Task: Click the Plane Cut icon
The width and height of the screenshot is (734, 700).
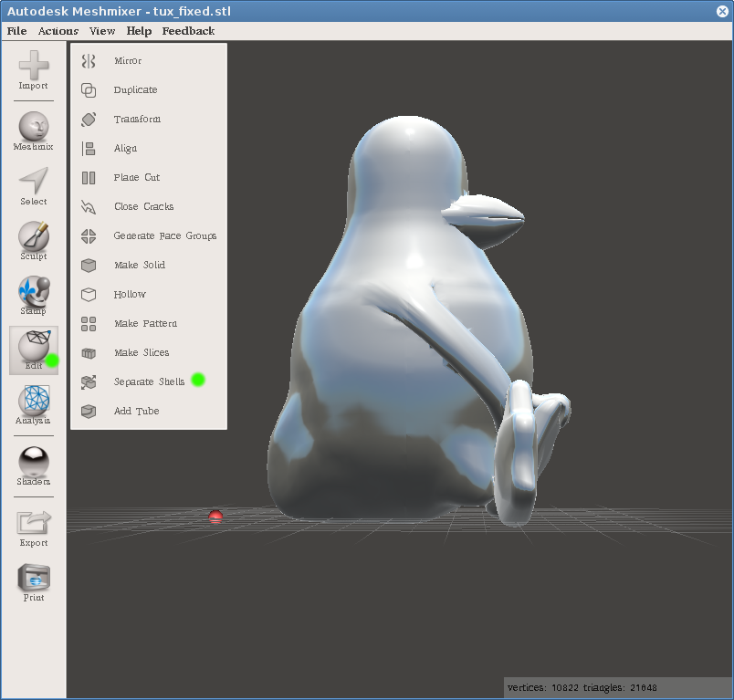Action: pyautogui.click(x=89, y=178)
